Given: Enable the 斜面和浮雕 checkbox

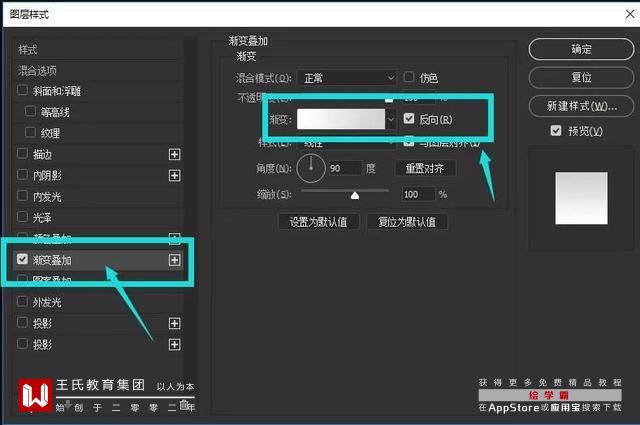Looking at the screenshot, I should point(22,90).
